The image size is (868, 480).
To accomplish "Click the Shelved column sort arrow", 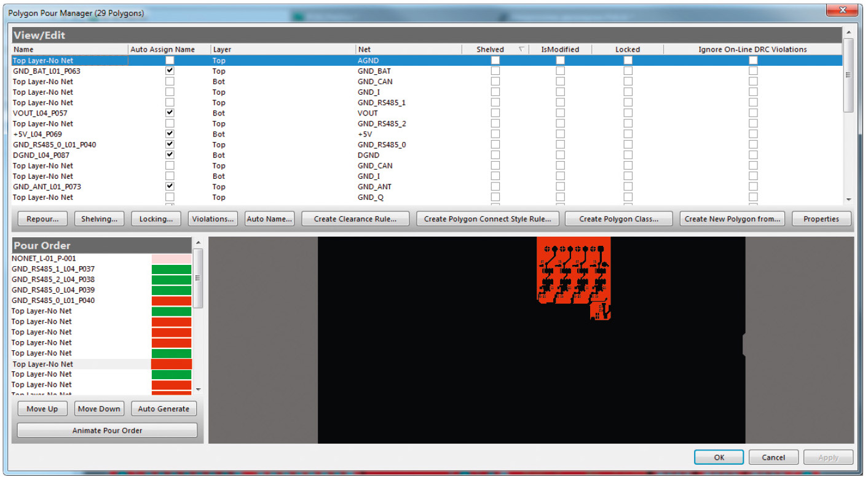I will 521,49.
